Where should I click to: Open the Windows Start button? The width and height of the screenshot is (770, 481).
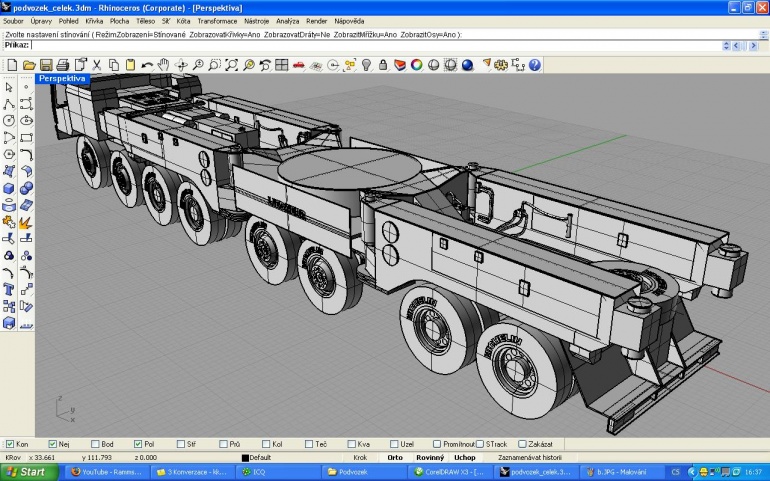(29, 472)
